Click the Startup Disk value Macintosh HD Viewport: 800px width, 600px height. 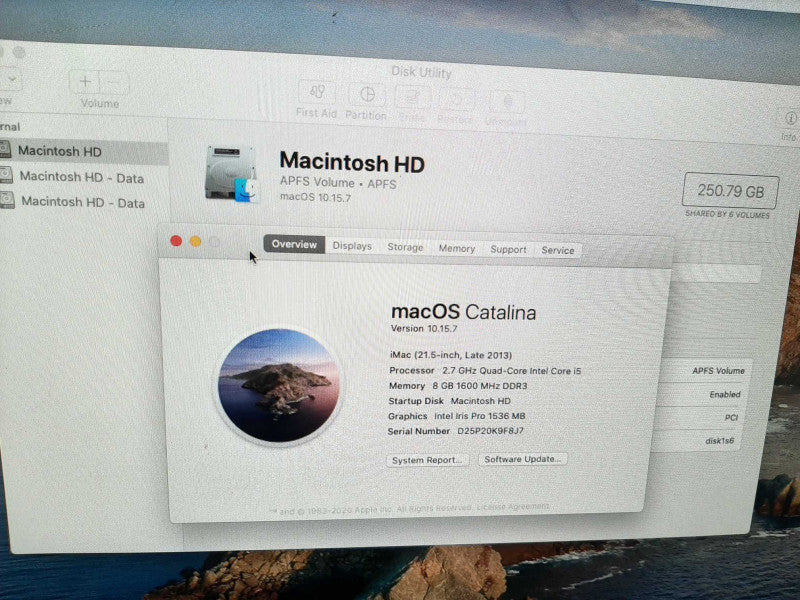click(x=480, y=401)
